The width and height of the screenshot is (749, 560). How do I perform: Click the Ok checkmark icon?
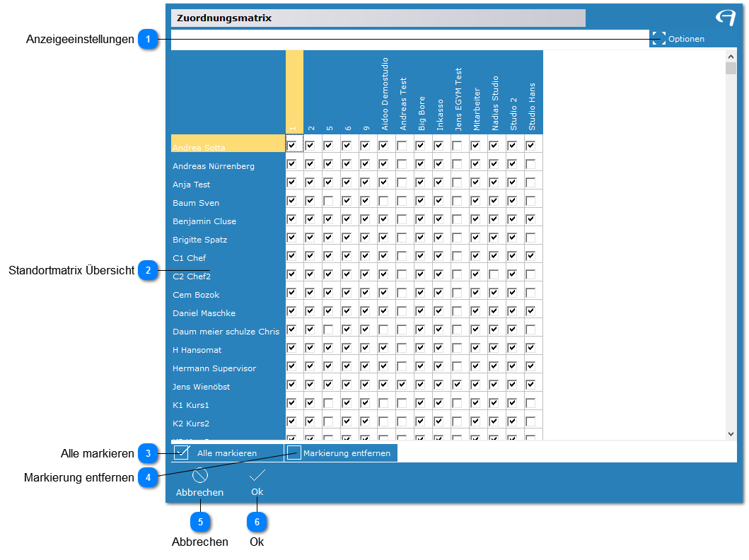pyautogui.click(x=257, y=475)
